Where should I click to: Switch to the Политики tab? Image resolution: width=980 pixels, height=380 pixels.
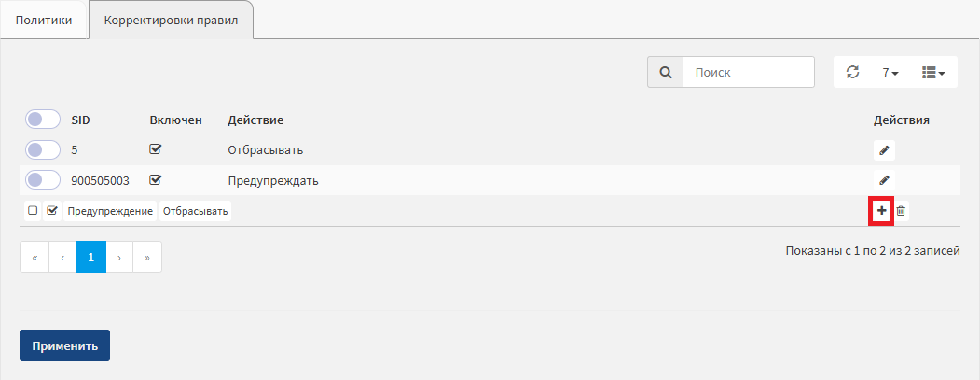(44, 20)
